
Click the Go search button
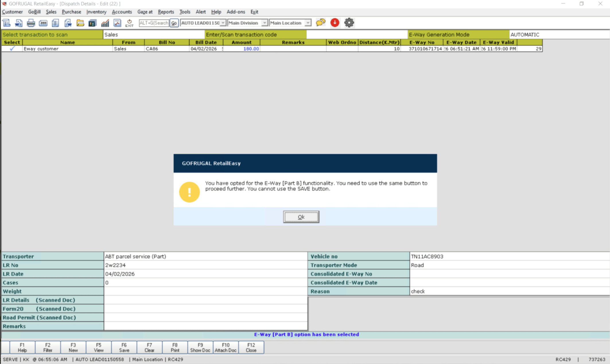point(174,23)
